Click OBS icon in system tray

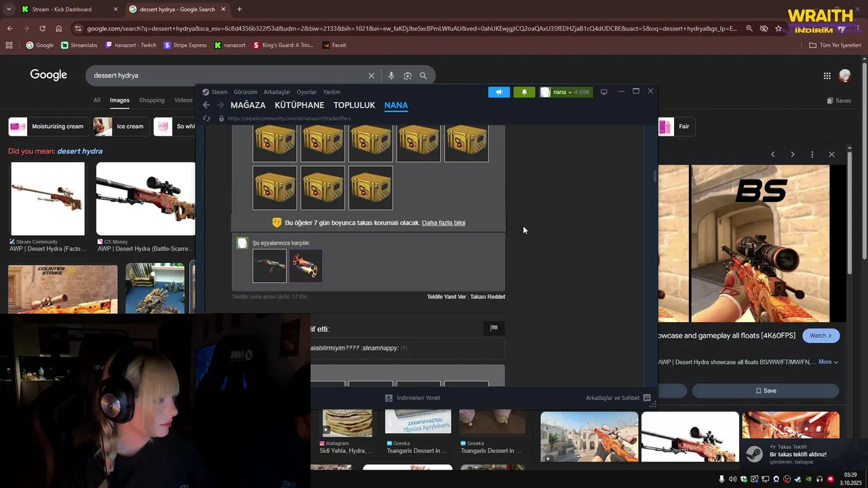(787, 479)
